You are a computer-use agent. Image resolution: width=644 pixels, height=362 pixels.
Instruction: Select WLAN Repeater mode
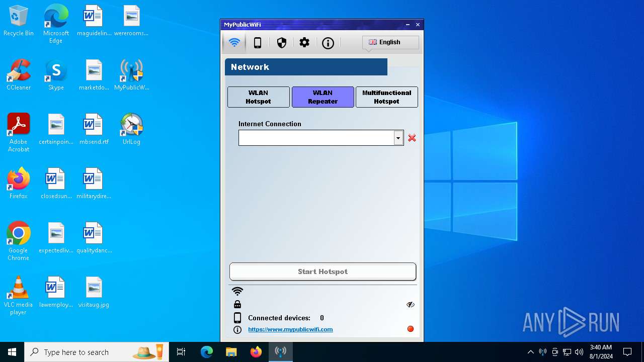323,97
